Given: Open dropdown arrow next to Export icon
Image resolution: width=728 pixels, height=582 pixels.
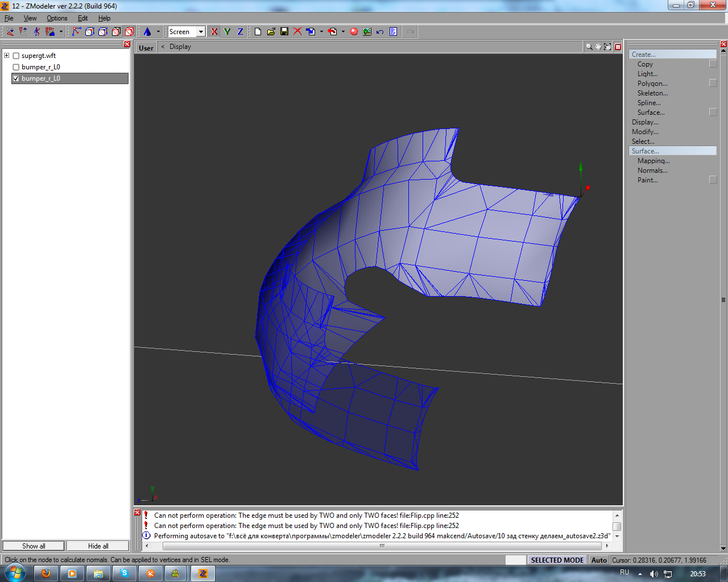Looking at the screenshot, I should point(343,32).
